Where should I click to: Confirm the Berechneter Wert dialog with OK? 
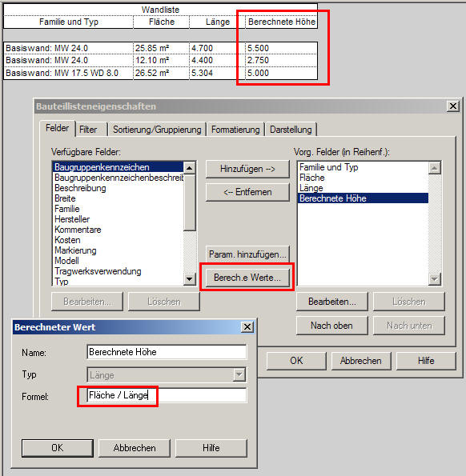point(58,448)
